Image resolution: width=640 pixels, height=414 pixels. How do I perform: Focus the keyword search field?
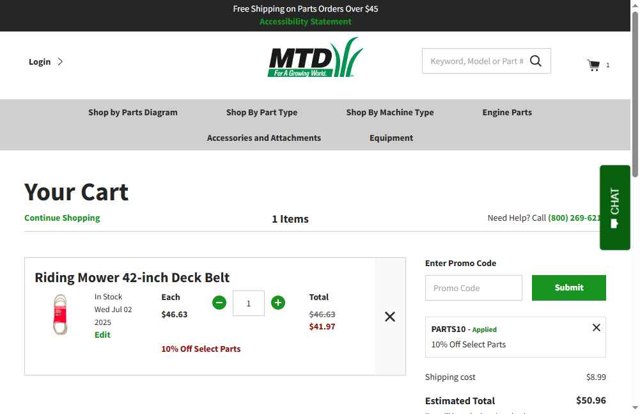click(476, 61)
